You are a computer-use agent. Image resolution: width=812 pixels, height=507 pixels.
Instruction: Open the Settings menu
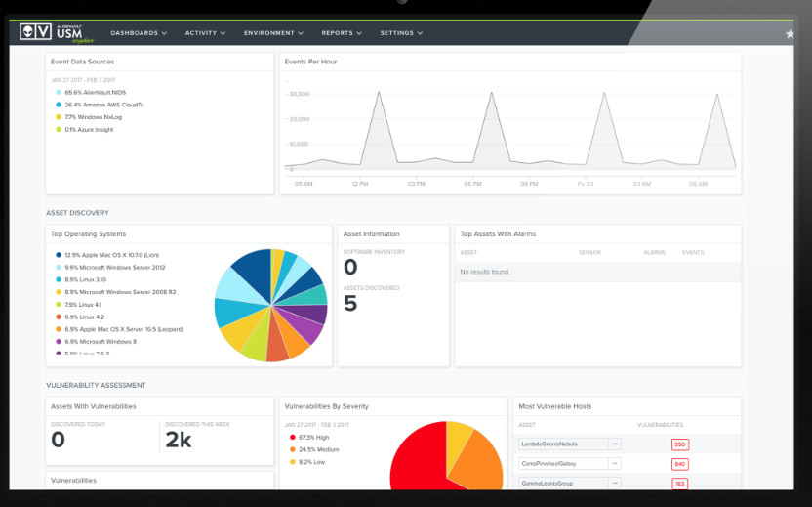tap(401, 33)
